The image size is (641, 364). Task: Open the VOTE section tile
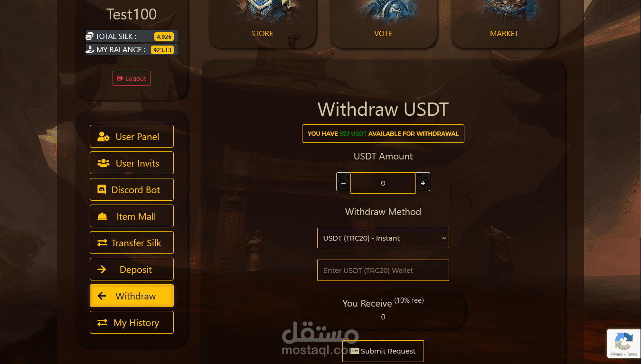(383, 24)
